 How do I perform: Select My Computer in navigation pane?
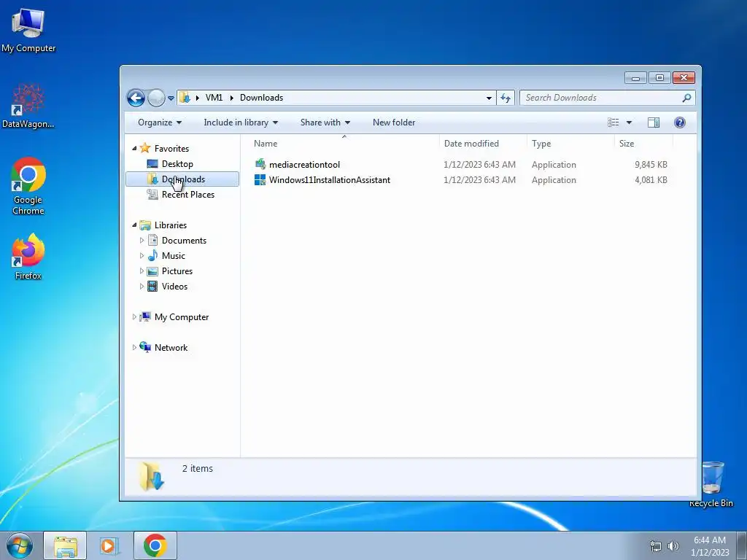tap(182, 317)
